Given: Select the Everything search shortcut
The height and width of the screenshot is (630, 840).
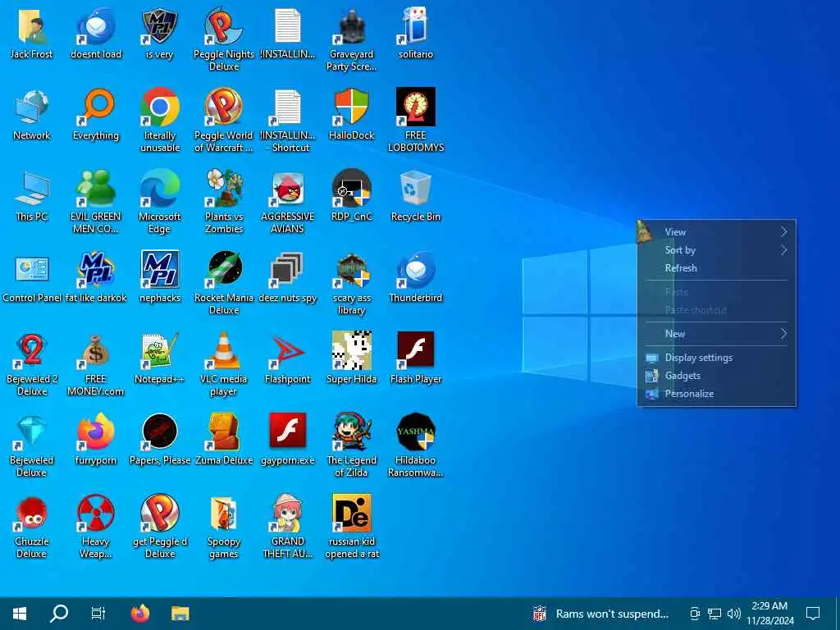Looking at the screenshot, I should coord(96,107).
